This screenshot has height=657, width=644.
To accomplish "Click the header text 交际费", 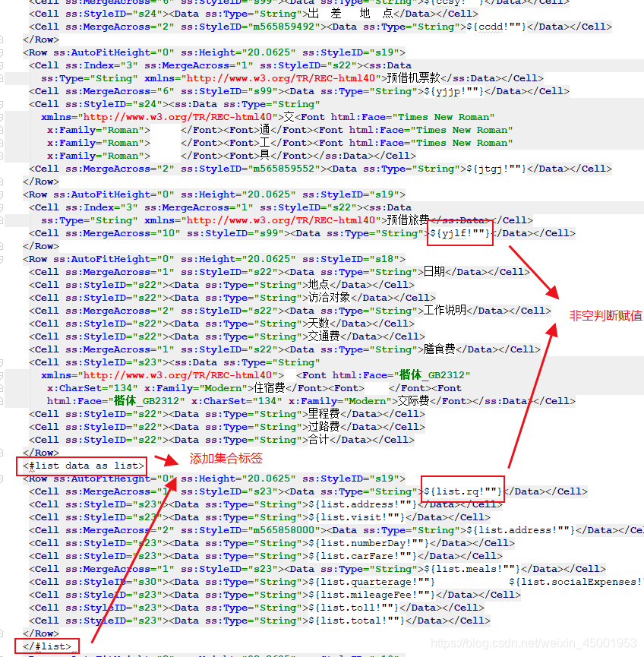I will [413, 401].
